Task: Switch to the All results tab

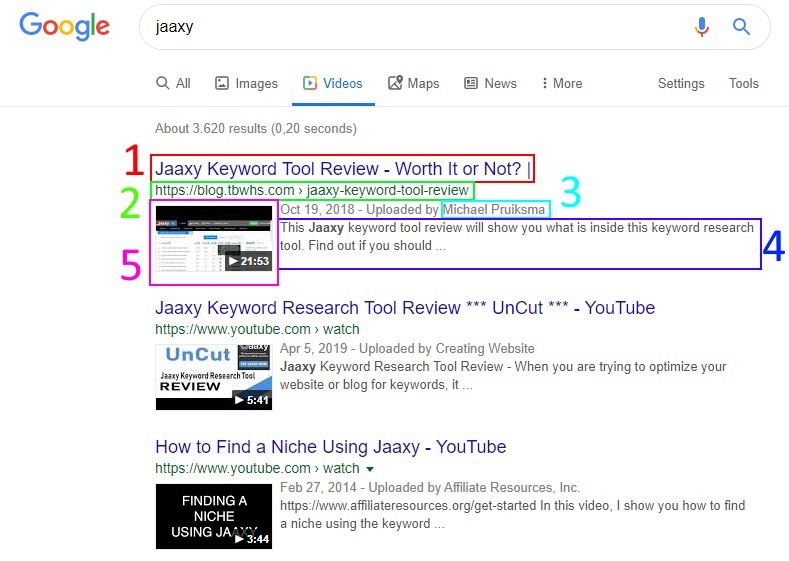Action: [173, 83]
